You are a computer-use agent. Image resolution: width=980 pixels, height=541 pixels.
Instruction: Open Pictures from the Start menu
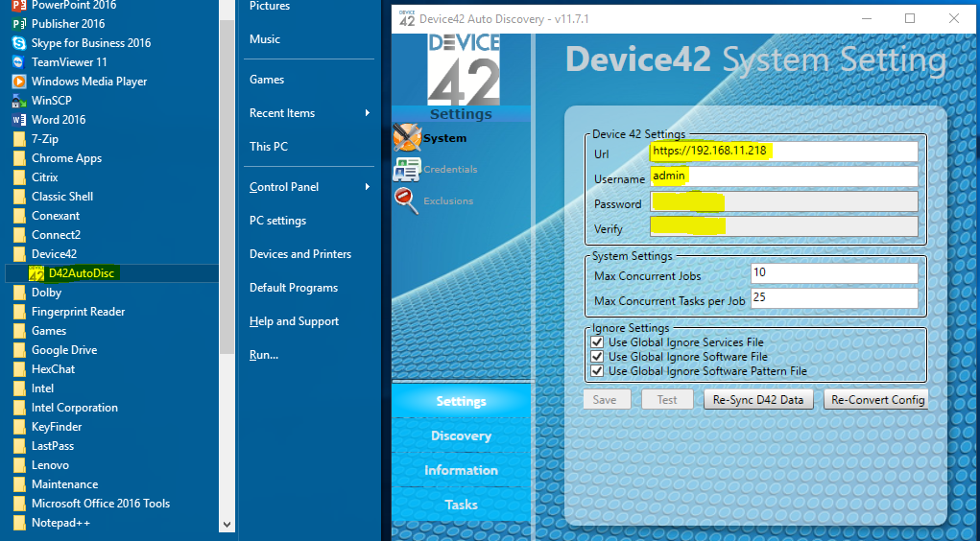pyautogui.click(x=270, y=7)
